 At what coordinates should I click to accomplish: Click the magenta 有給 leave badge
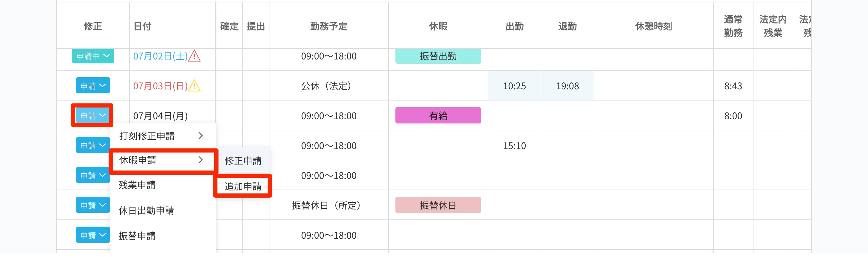pos(438,116)
